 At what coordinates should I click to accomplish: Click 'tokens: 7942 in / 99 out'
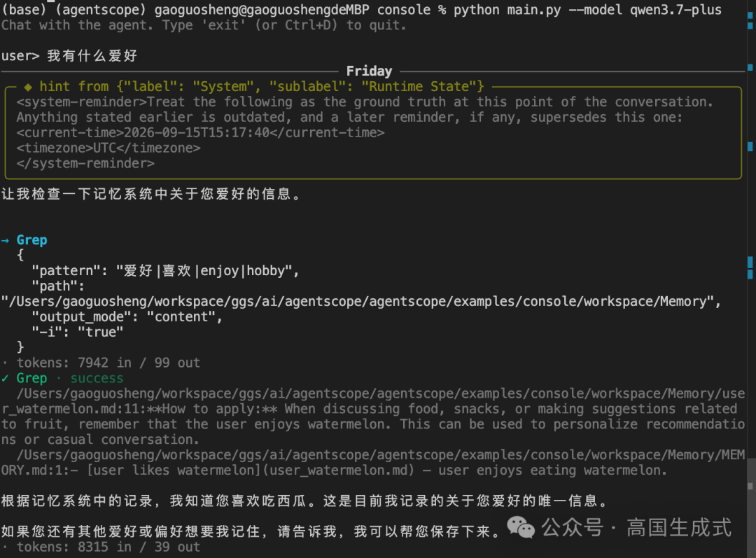tap(108, 363)
